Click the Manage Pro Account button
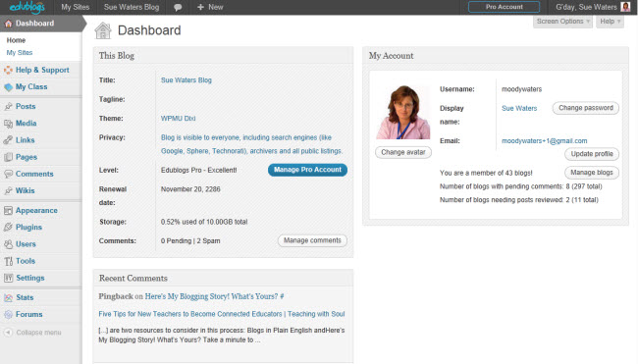This screenshot has height=364, width=638. [x=307, y=170]
